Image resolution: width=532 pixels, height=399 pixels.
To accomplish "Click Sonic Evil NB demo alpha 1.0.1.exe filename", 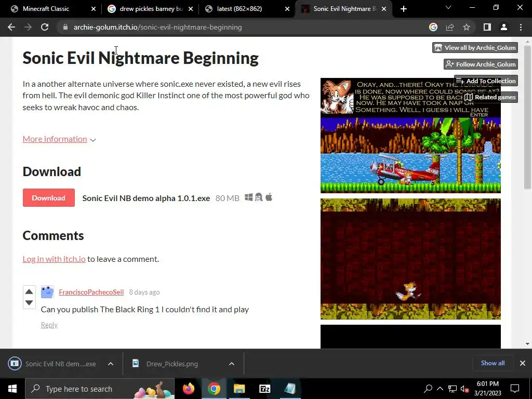I will pos(146,198).
